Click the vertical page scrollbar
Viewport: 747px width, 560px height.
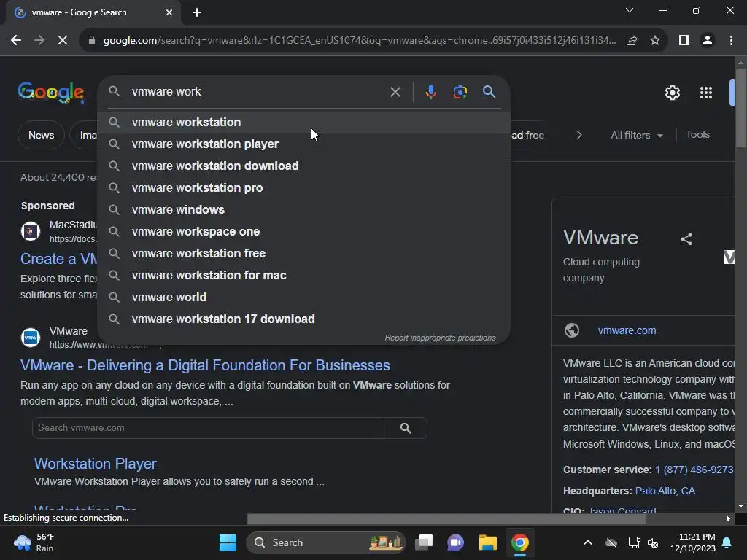click(x=740, y=109)
